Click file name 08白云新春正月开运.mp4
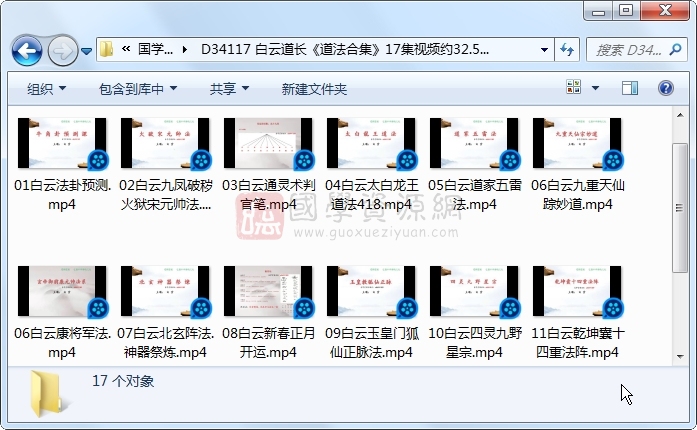This screenshot has width=697, height=430. (x=268, y=342)
